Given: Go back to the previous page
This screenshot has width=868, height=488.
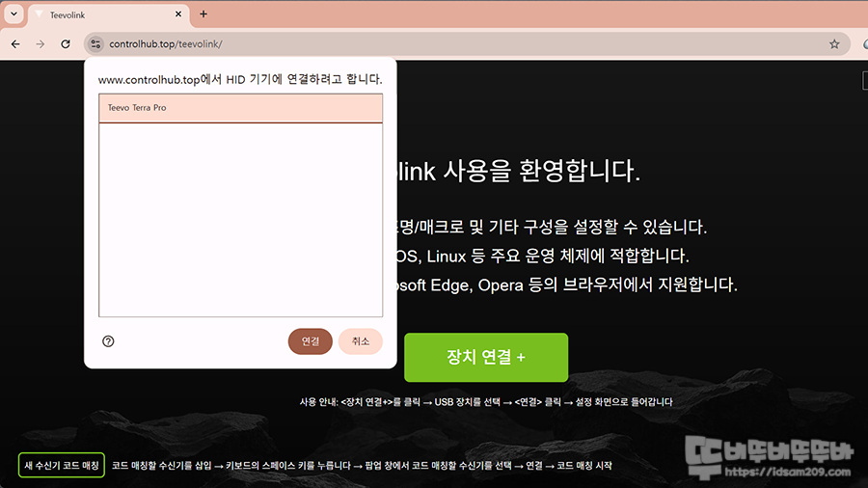Looking at the screenshot, I should [15, 44].
